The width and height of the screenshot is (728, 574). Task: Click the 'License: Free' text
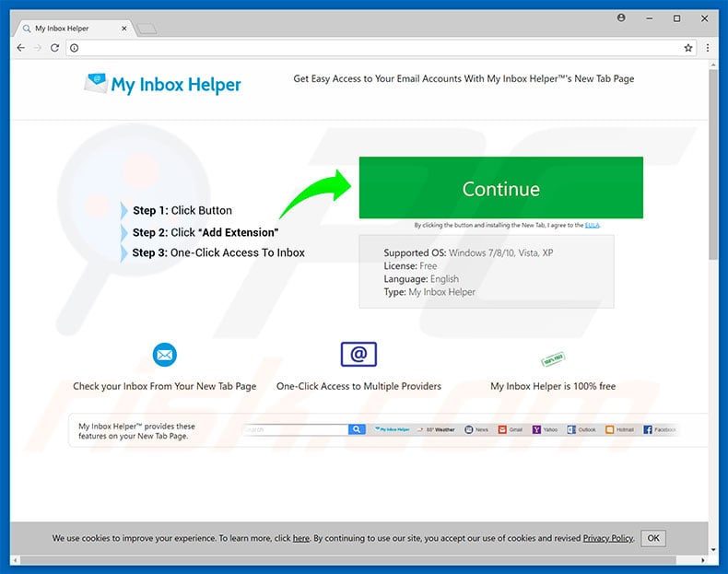410,266
